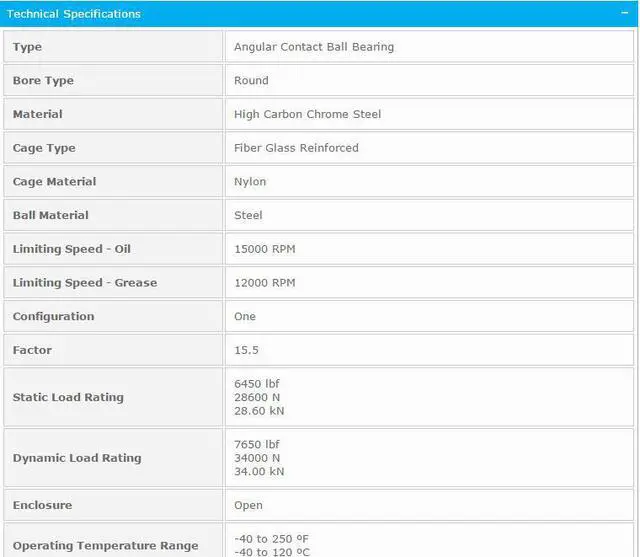Select the 6450 lbf static load value
The width and height of the screenshot is (640, 557).
tap(257, 384)
